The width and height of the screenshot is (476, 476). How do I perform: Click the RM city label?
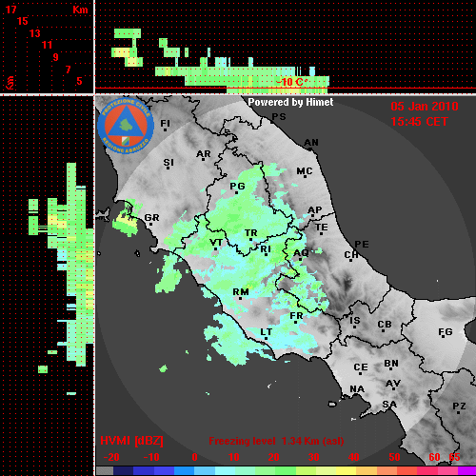[241, 292]
